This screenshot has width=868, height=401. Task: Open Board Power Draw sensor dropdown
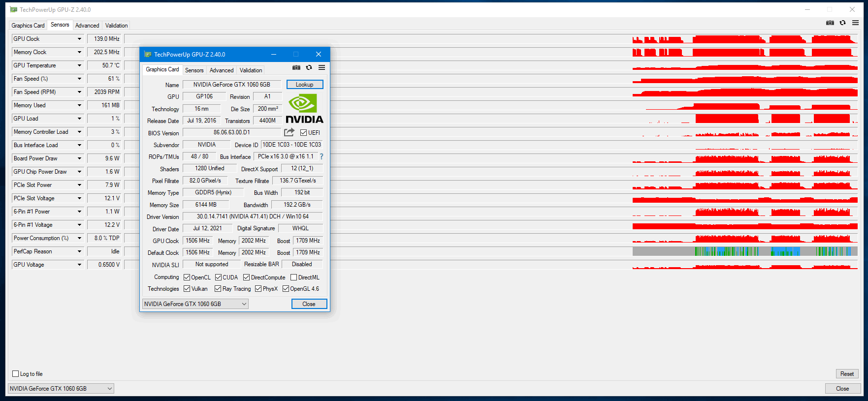point(79,158)
